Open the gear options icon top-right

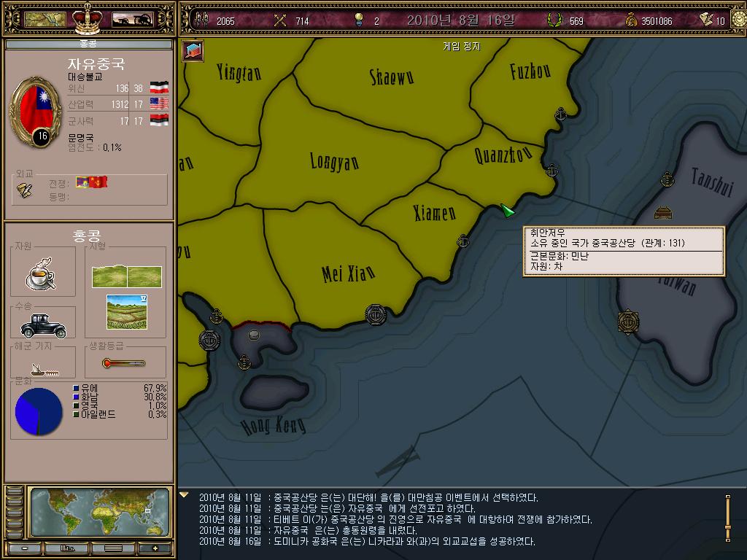[x=738, y=20]
